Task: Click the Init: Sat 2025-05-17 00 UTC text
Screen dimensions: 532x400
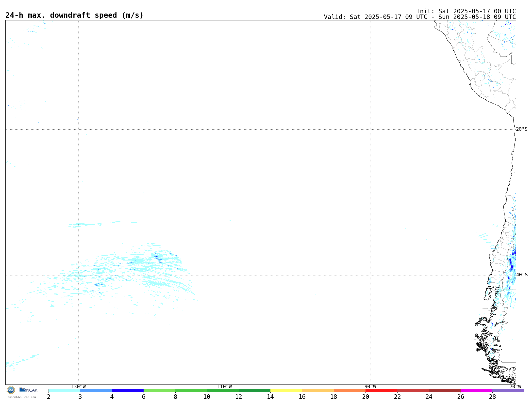Action: coord(466,11)
